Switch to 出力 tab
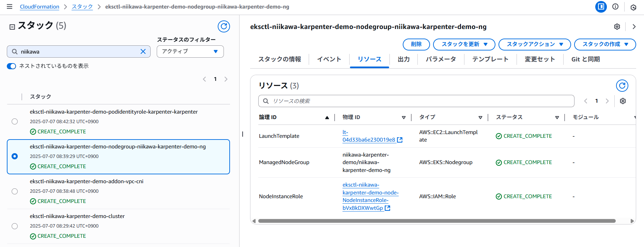 [404, 59]
